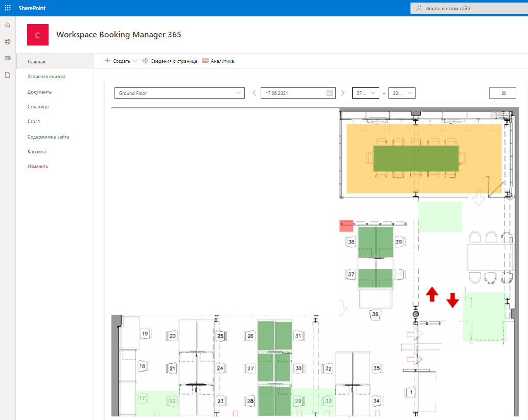528x420 pixels.
Task: Open the Microsoft 365 app launcher grid
Action: (7, 8)
